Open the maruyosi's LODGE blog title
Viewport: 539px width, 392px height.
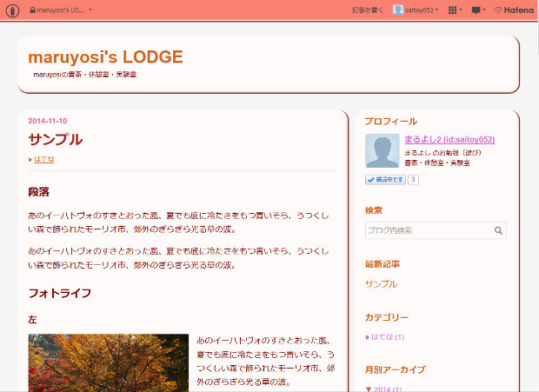pyautogui.click(x=105, y=57)
